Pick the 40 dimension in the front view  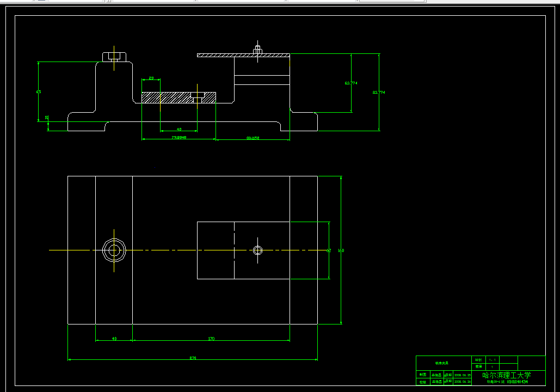click(x=179, y=130)
